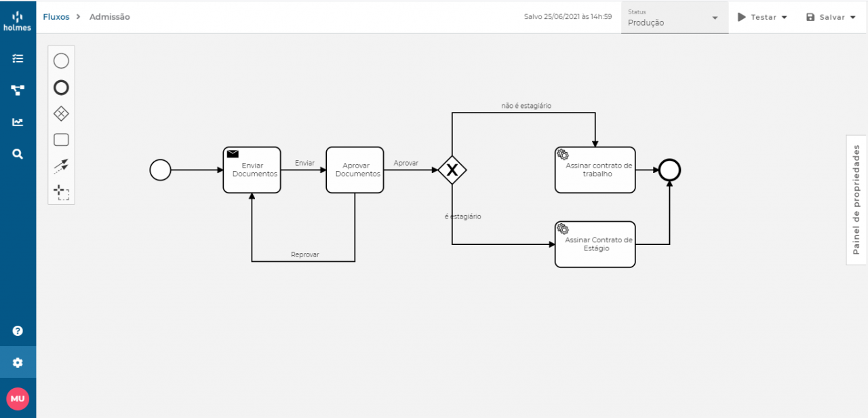Image resolution: width=868 pixels, height=418 pixels.
Task: Expand the Painel de propriedades panel
Action: coord(855,200)
